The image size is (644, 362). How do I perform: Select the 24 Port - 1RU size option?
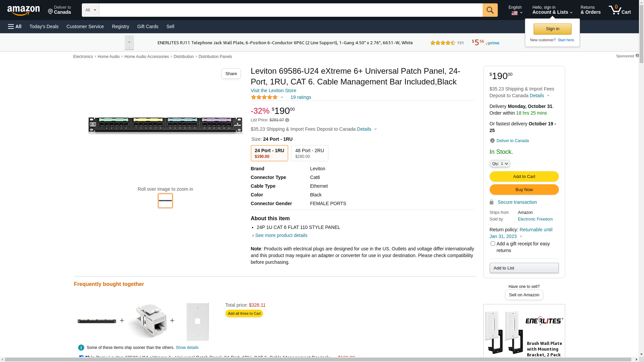[x=269, y=153]
